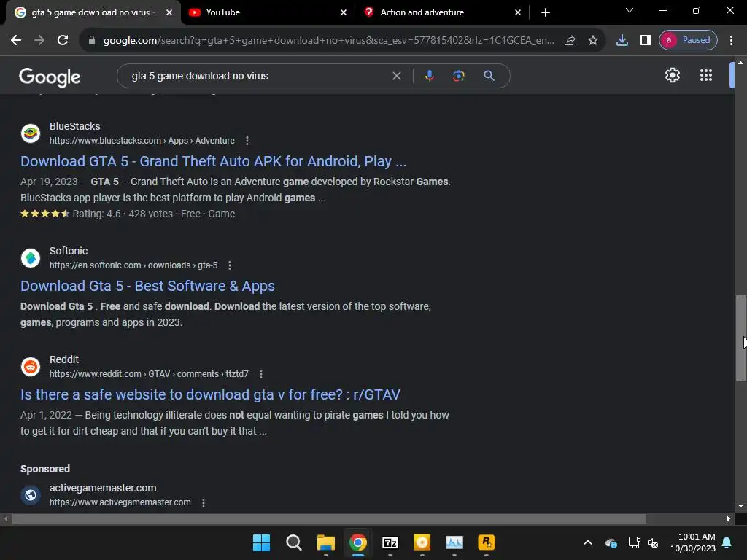Share this page from address bar

click(570, 40)
